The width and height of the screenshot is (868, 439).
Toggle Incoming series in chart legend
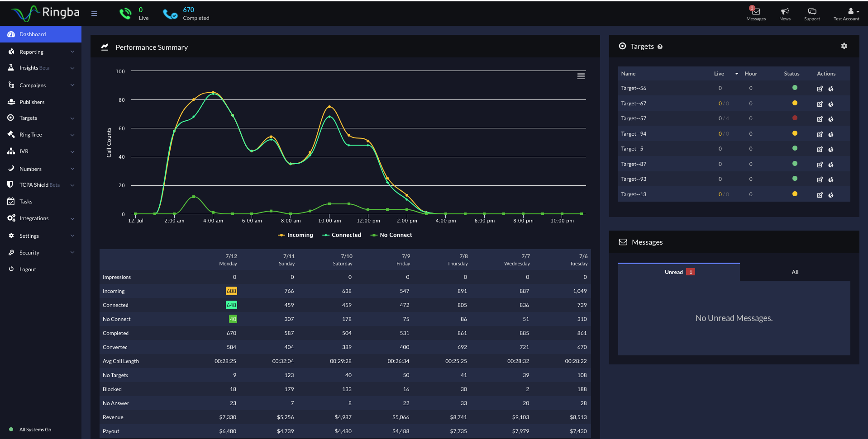tap(296, 235)
